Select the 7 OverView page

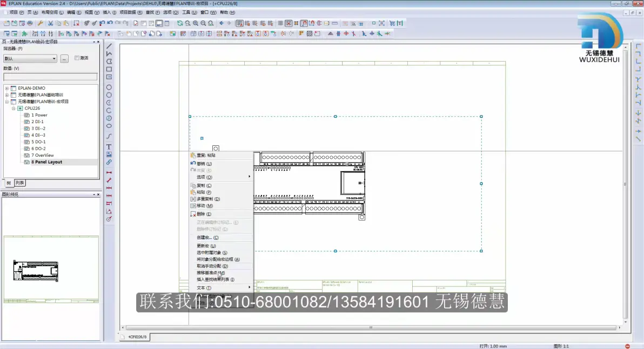coord(42,156)
